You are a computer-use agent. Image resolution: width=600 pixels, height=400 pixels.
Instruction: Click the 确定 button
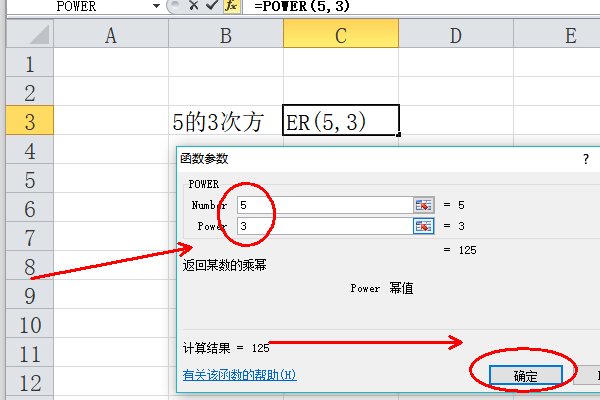pyautogui.click(x=525, y=376)
